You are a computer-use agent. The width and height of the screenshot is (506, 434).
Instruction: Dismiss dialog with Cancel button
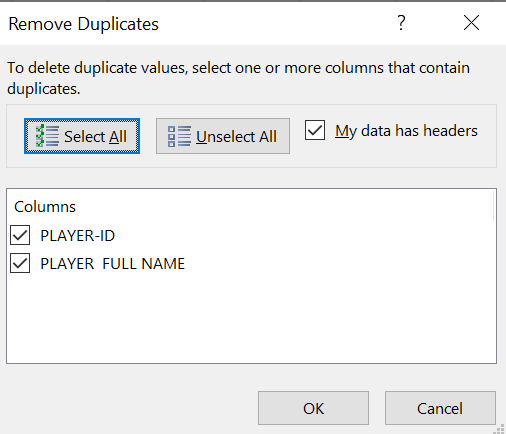(440, 408)
